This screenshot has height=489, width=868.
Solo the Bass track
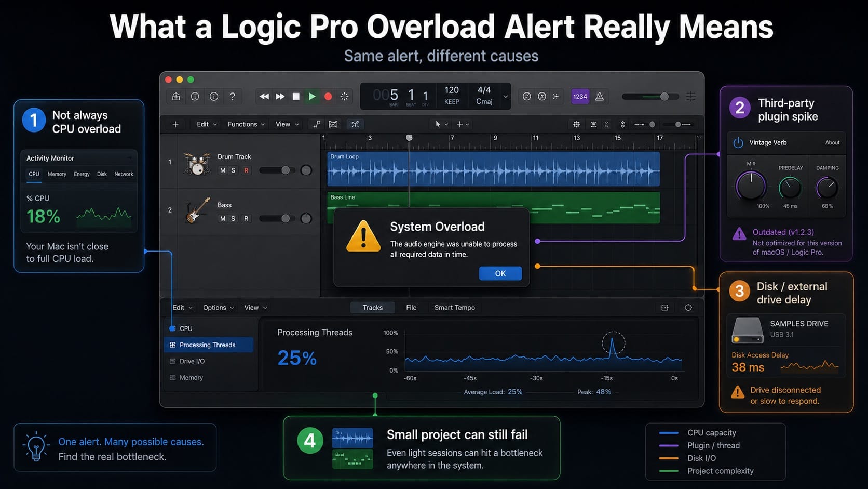click(x=233, y=219)
